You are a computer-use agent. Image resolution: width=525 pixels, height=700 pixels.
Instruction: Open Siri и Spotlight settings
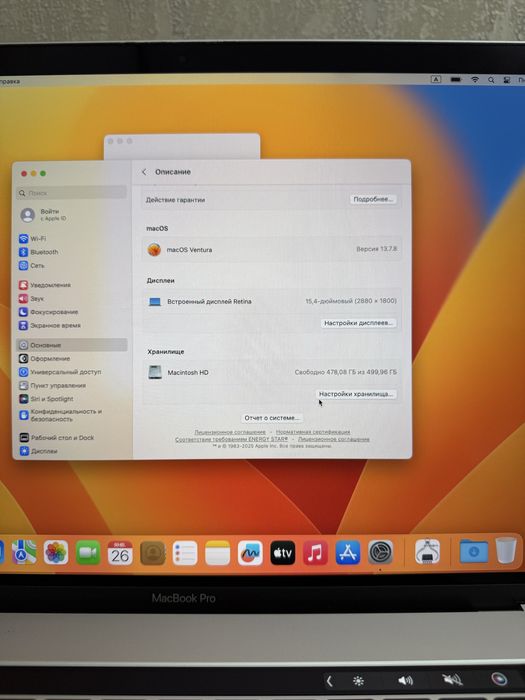(46, 399)
